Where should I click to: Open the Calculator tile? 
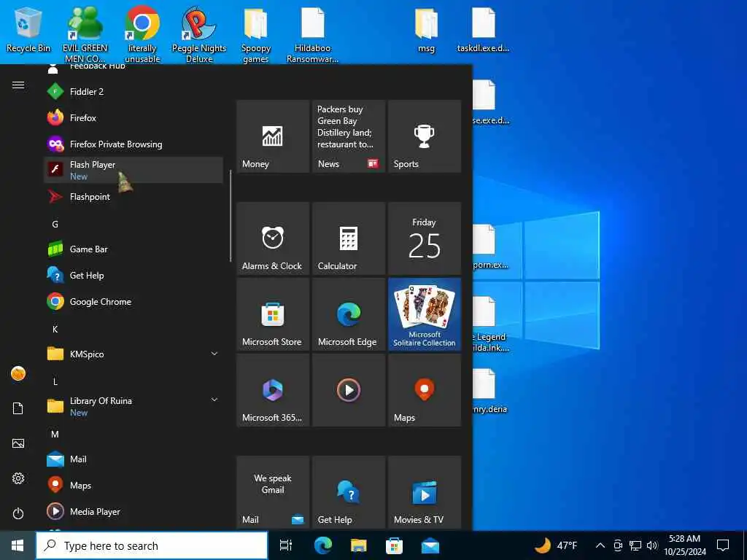(349, 238)
